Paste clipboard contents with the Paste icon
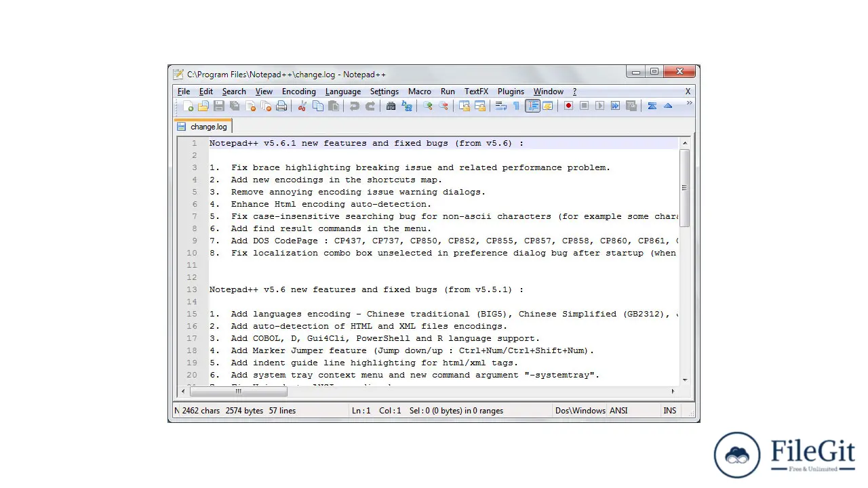Screen dimensions: 868x488 334,106
